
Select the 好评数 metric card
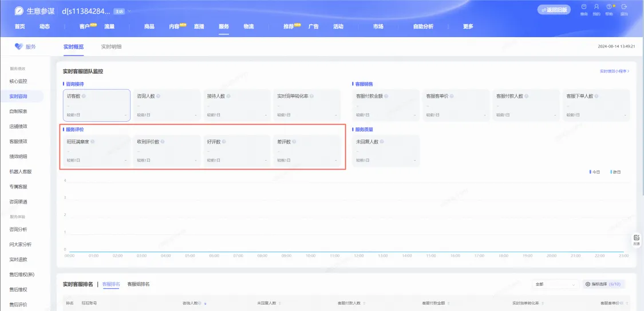pyautogui.click(x=236, y=151)
